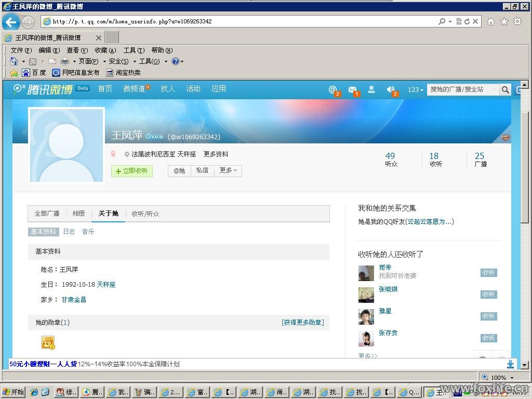The image size is (532, 399).
Task: Click the magnifier search button
Action: pyautogui.click(x=505, y=90)
